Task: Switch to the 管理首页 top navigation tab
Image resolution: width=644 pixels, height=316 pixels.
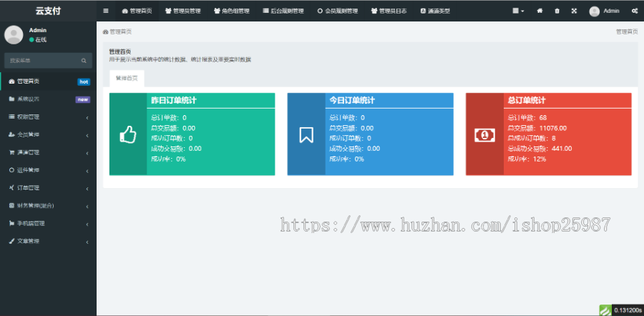Action: tap(137, 11)
